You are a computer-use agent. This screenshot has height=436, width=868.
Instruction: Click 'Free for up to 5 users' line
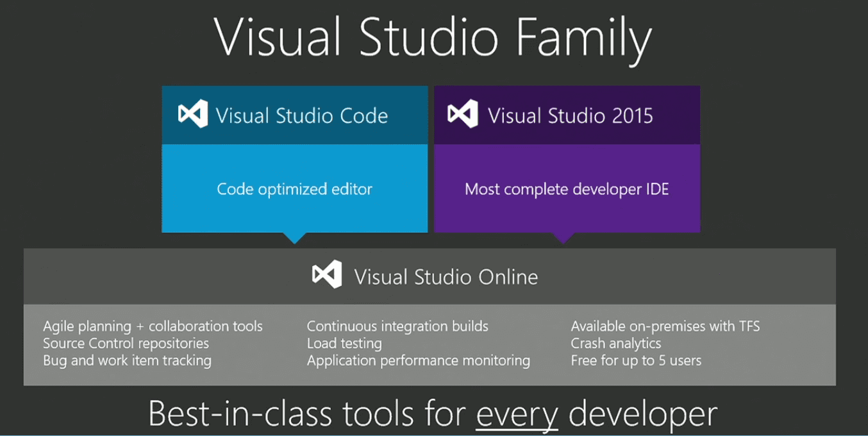(636, 360)
